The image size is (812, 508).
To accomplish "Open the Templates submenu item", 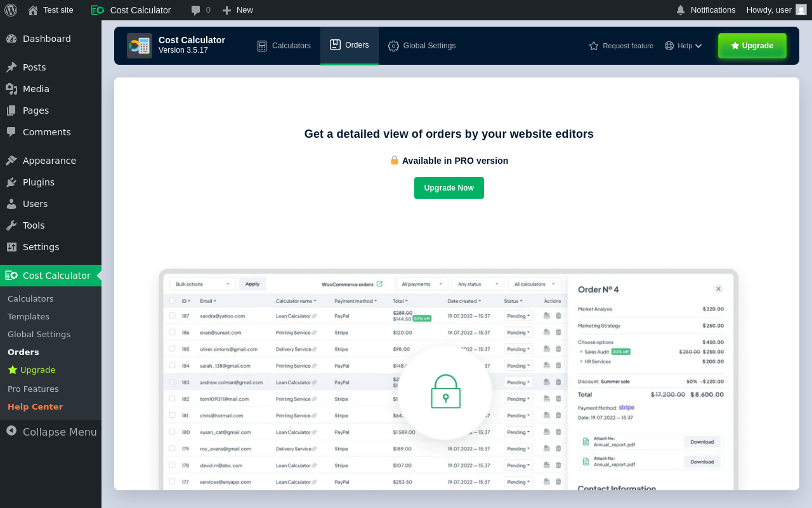I will pyautogui.click(x=29, y=316).
